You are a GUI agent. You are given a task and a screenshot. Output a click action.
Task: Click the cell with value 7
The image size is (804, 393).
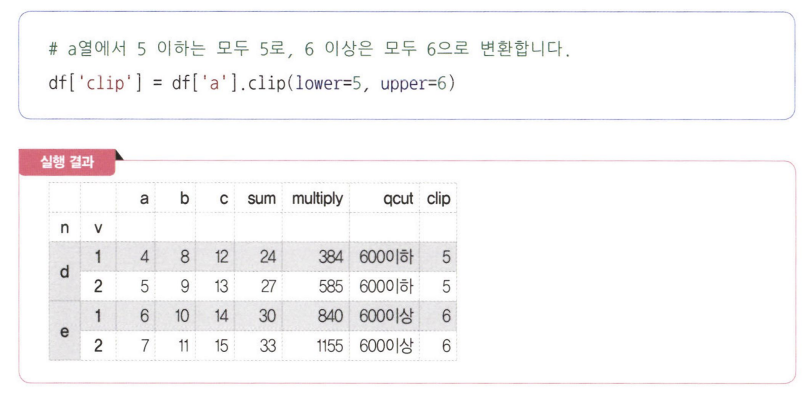tap(136, 346)
